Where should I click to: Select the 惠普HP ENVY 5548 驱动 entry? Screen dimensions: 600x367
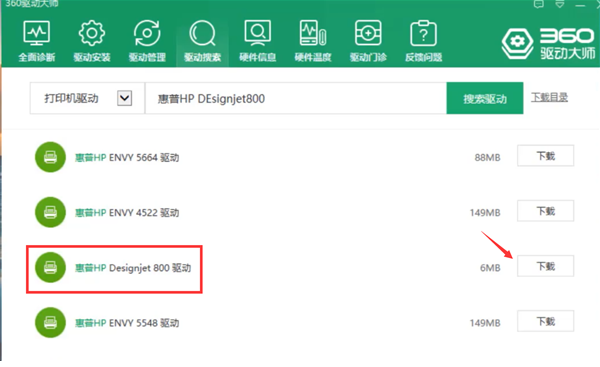[x=127, y=323]
